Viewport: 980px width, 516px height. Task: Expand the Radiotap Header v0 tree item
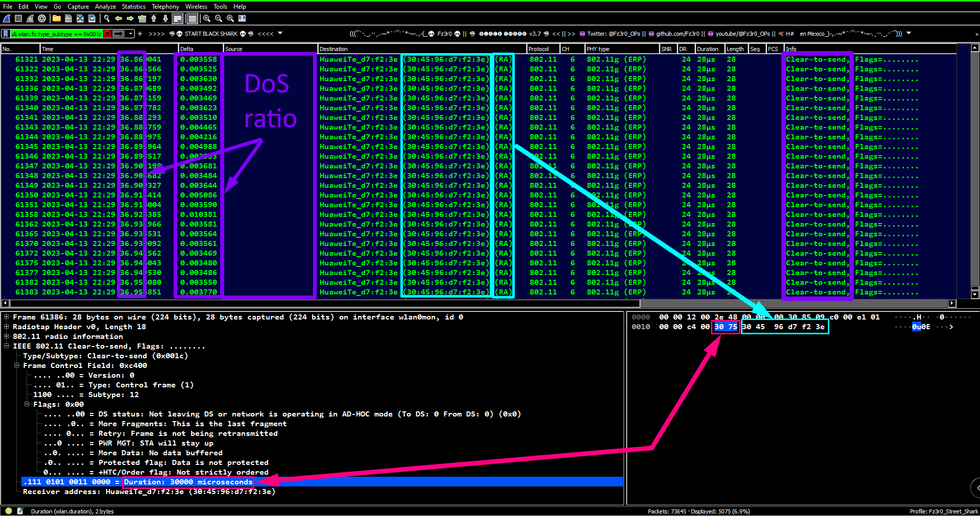6,327
